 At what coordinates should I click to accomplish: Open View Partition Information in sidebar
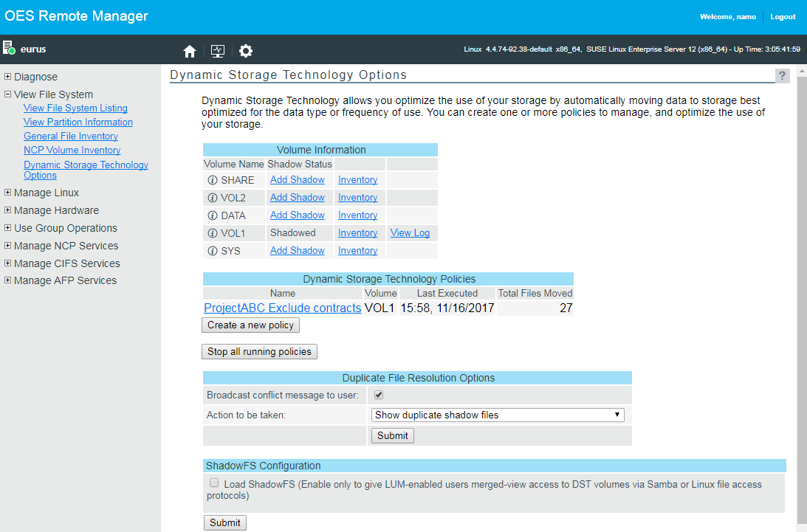point(78,122)
